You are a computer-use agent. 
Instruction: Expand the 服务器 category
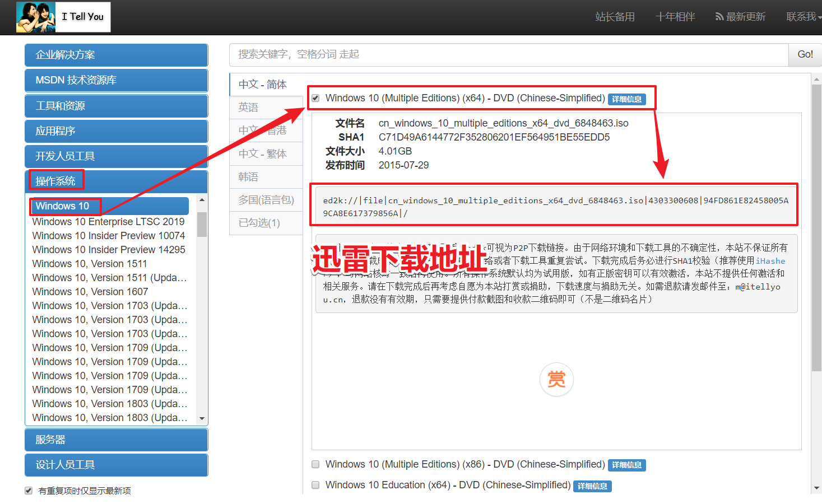(x=116, y=440)
